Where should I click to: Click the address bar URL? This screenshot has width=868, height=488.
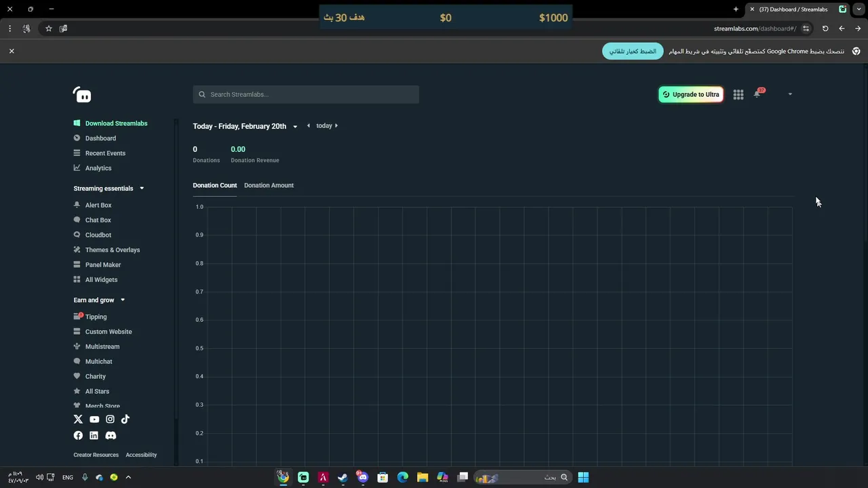755,28
